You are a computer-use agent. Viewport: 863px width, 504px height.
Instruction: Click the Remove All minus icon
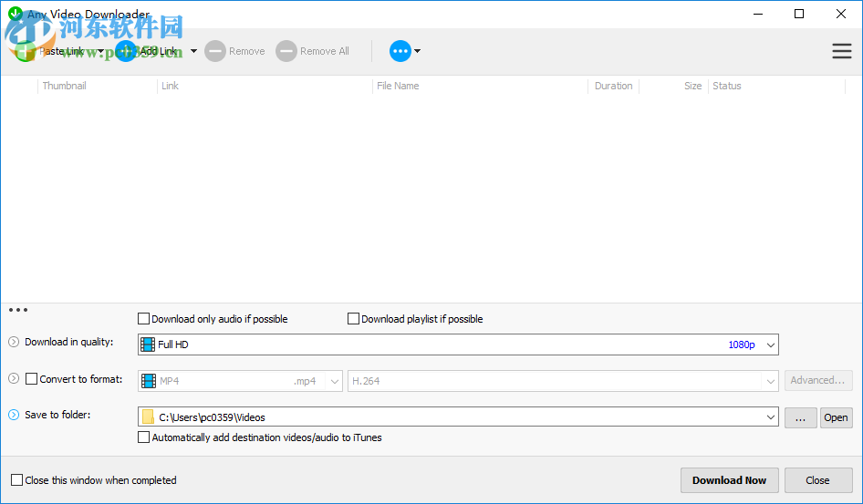(x=286, y=51)
